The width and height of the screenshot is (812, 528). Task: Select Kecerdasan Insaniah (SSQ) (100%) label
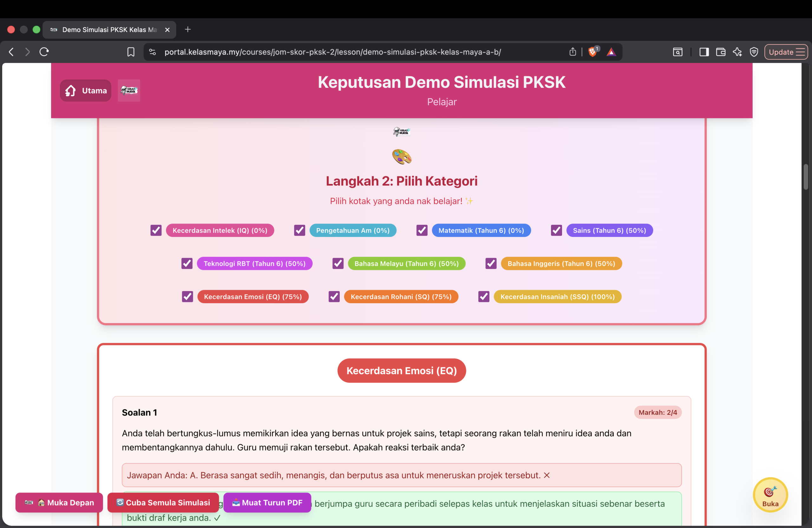(558, 297)
